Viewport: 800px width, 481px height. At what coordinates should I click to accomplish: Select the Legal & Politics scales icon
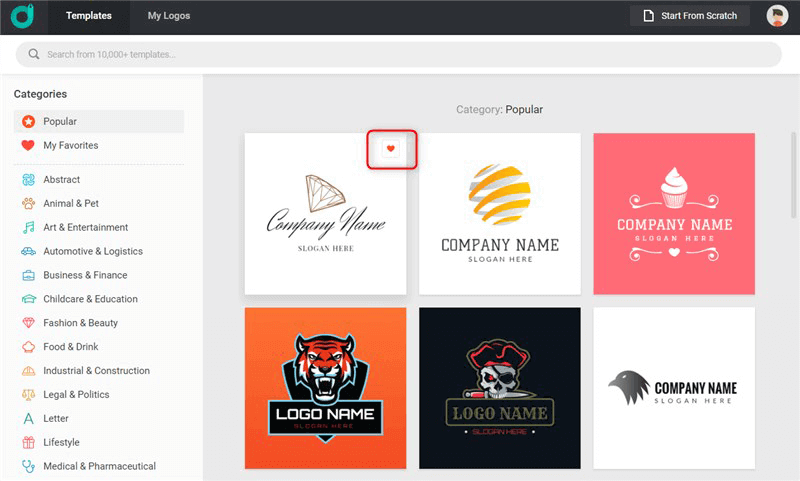[28, 395]
